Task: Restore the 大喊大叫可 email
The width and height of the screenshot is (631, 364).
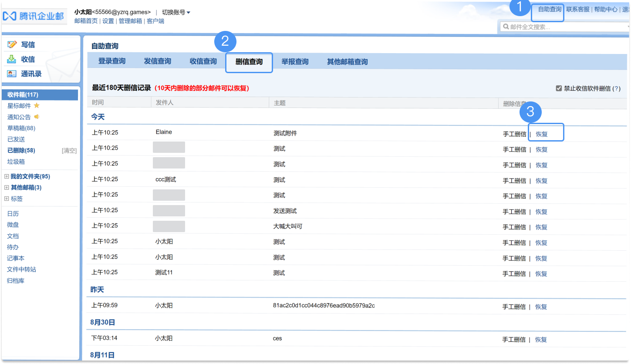Action: [x=542, y=227]
